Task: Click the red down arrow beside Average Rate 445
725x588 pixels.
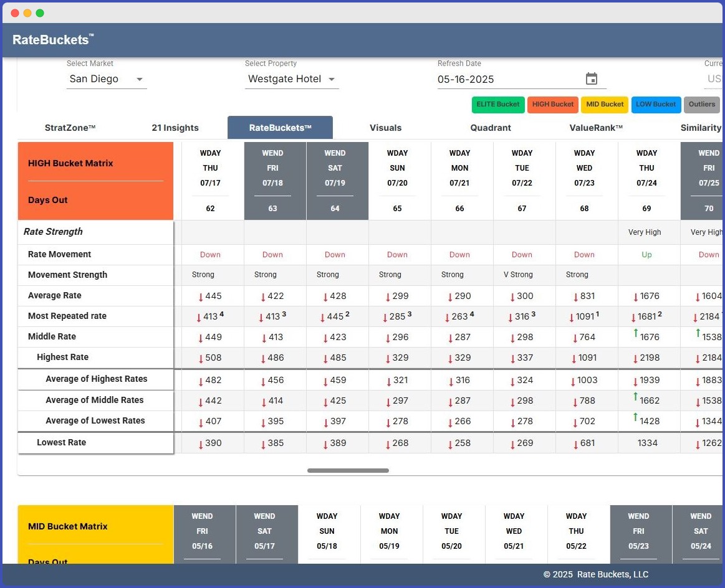Action: coord(201,297)
